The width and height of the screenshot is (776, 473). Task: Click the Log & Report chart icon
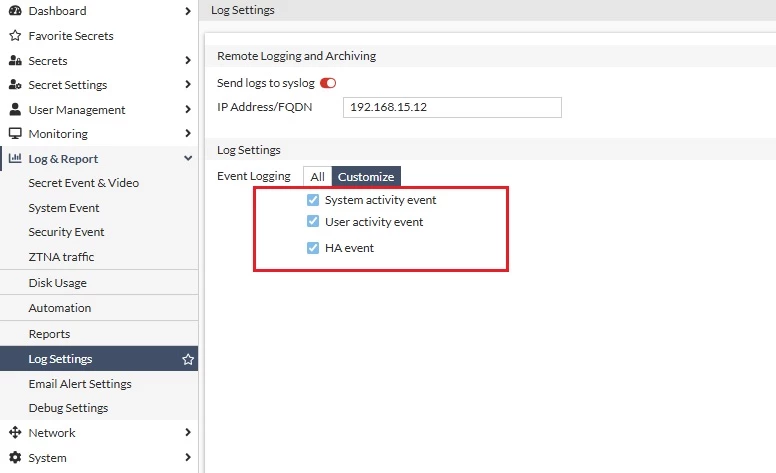click(15, 158)
